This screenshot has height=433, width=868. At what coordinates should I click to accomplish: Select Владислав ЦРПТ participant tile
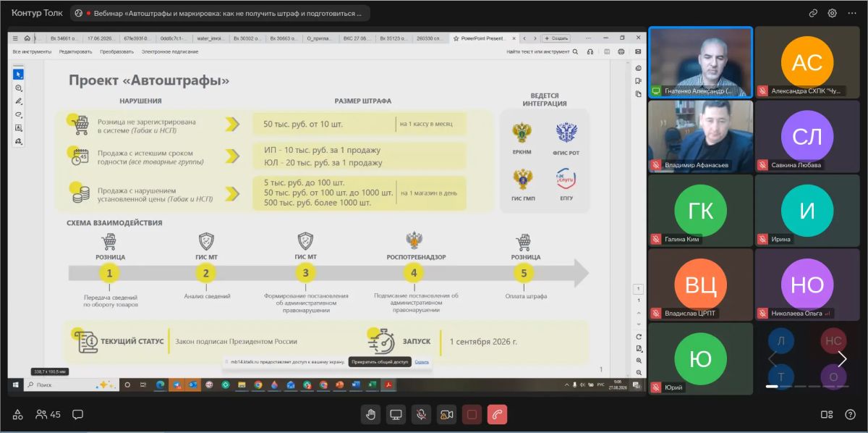(700, 284)
